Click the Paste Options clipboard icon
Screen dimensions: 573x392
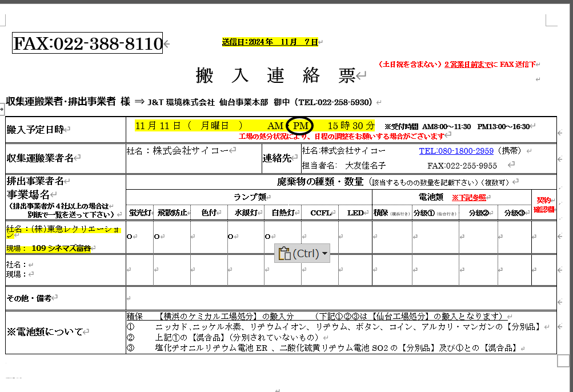click(284, 254)
